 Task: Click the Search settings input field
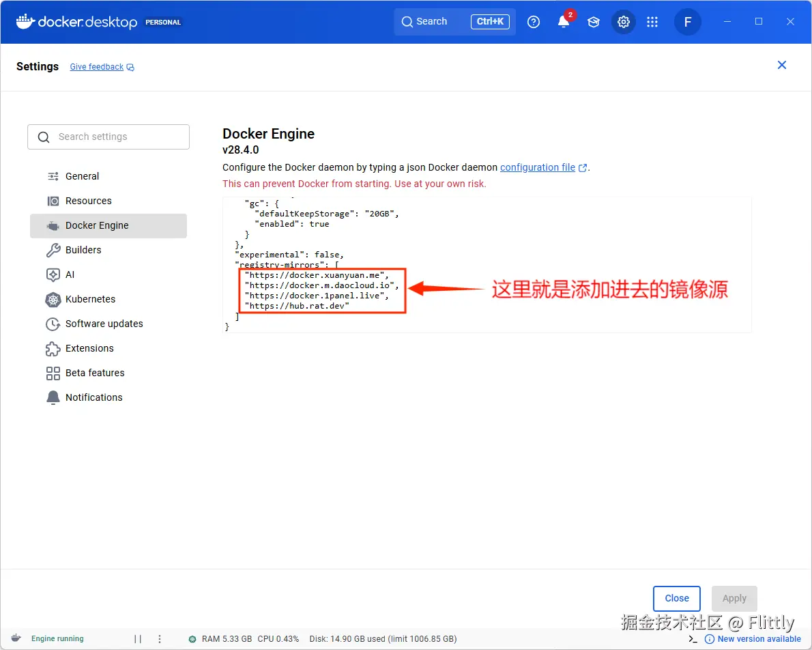pos(108,137)
